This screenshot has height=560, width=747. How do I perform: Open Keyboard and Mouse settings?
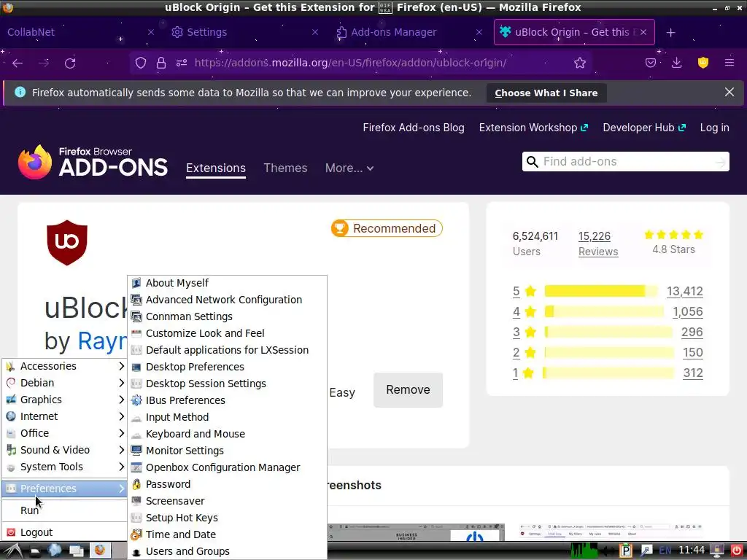pyautogui.click(x=228, y=434)
